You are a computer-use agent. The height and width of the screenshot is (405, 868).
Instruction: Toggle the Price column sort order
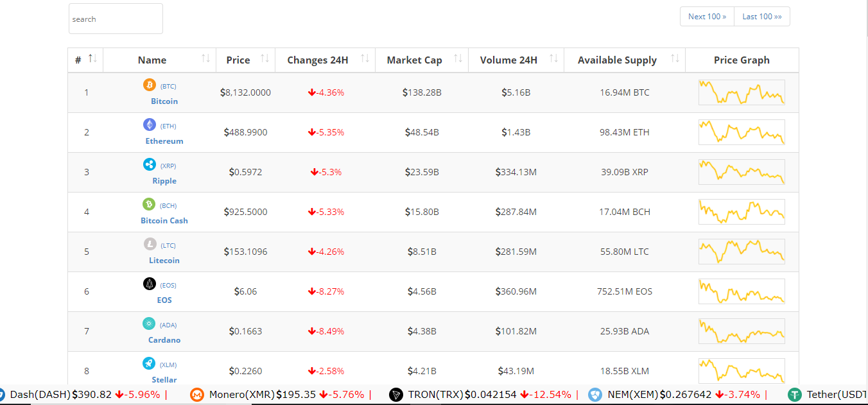coord(264,58)
